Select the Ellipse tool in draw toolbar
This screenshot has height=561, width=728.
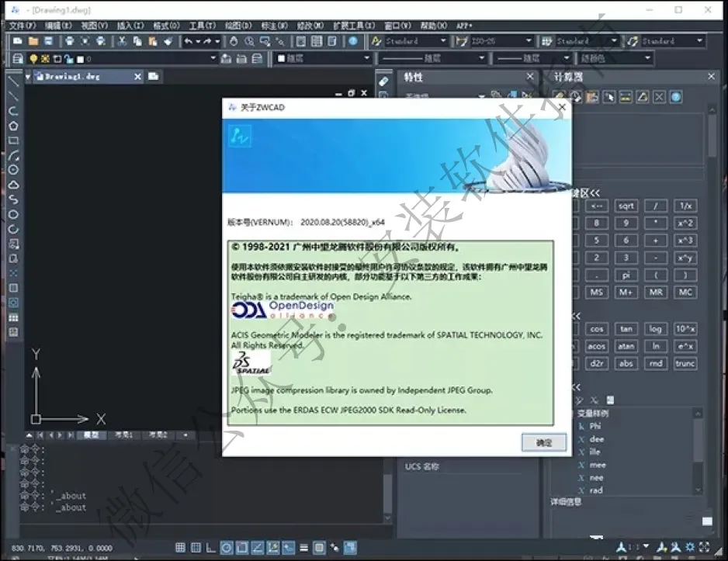pyautogui.click(x=13, y=214)
